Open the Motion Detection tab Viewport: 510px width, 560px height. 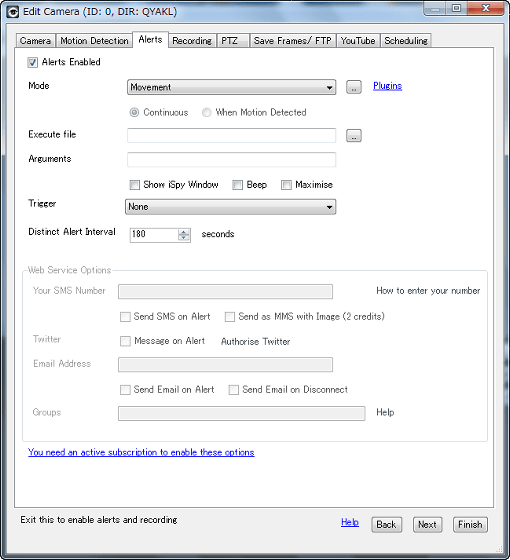(x=94, y=41)
